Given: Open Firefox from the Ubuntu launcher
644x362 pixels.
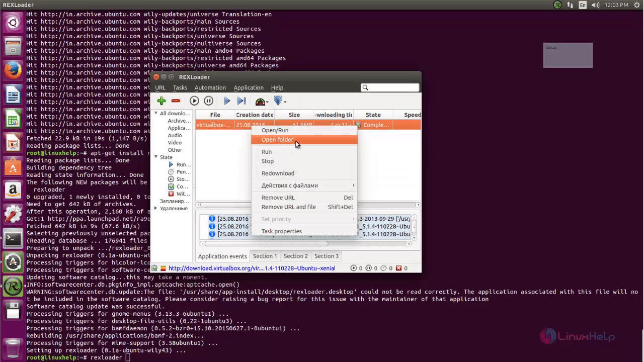Looking at the screenshot, I should coord(13,70).
